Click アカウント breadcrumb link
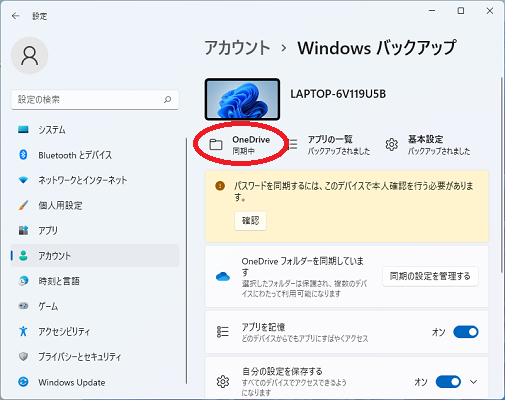The height and width of the screenshot is (400, 505). coord(237,48)
